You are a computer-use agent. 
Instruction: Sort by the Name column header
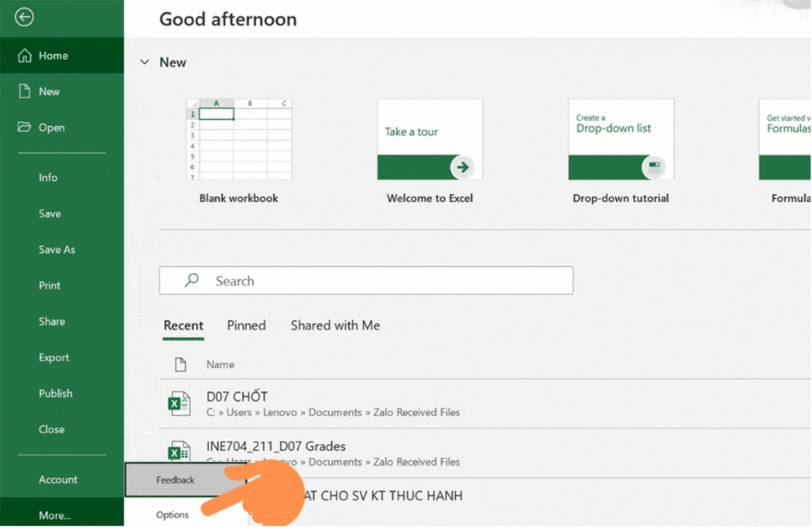click(220, 365)
